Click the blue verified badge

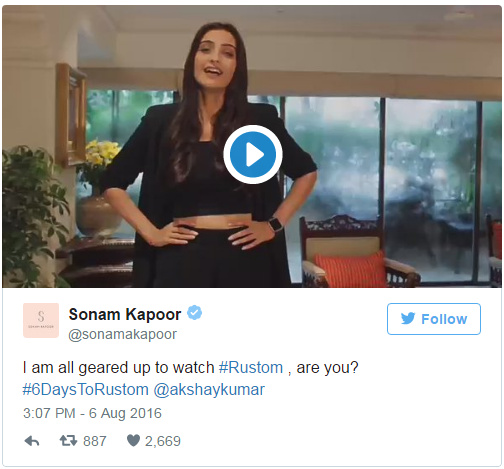coord(194,313)
